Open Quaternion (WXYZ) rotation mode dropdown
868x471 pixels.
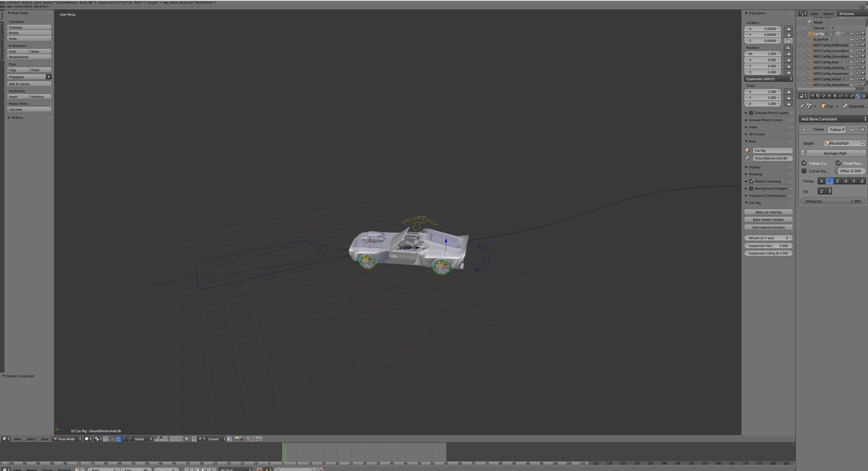(x=768, y=79)
